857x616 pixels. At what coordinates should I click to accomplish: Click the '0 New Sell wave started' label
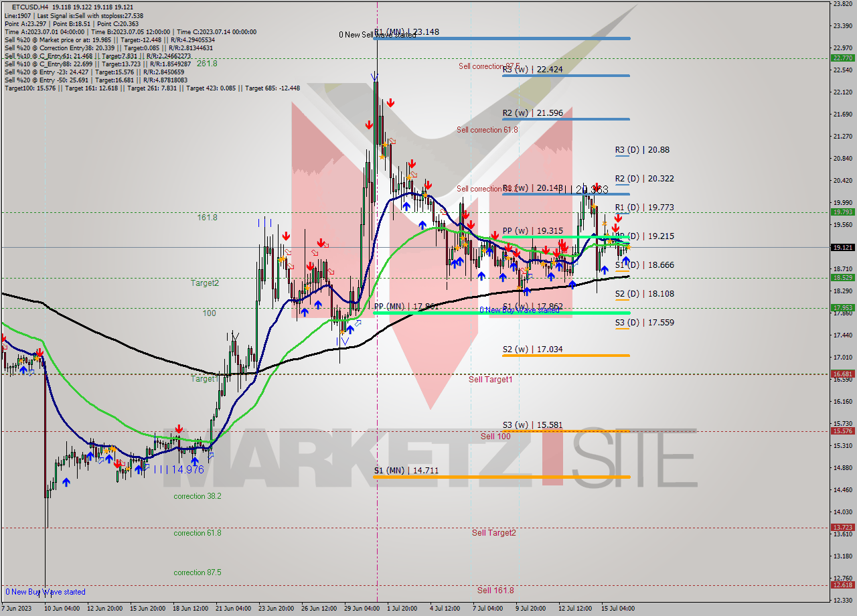coord(377,35)
